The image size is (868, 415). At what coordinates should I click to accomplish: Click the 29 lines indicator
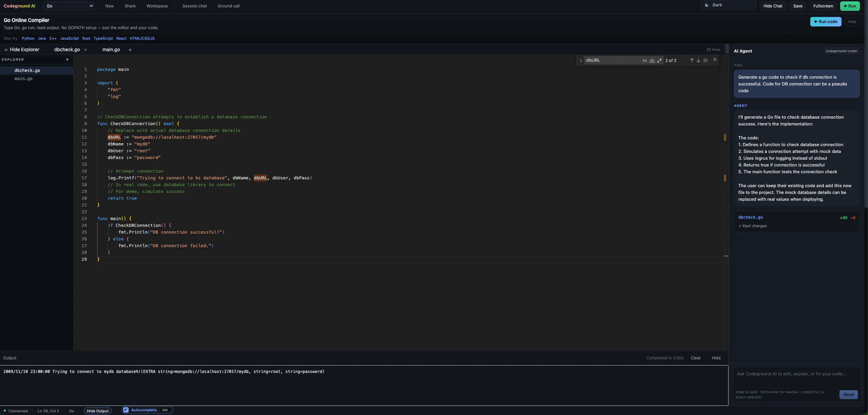(713, 50)
